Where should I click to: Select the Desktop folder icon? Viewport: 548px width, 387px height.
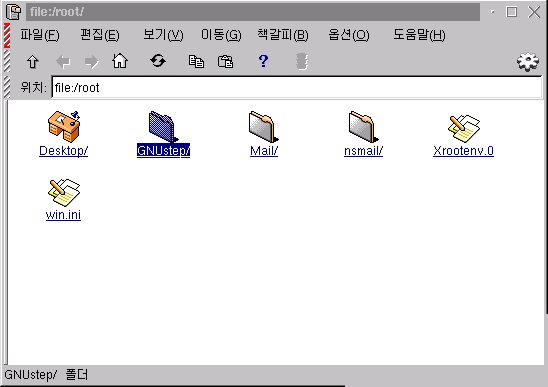tap(64, 126)
